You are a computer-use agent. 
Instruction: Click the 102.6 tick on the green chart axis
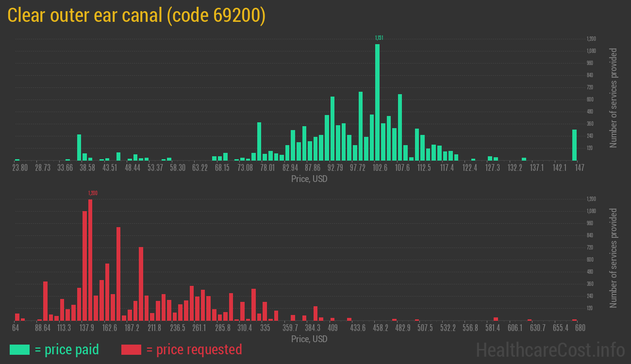380,167
